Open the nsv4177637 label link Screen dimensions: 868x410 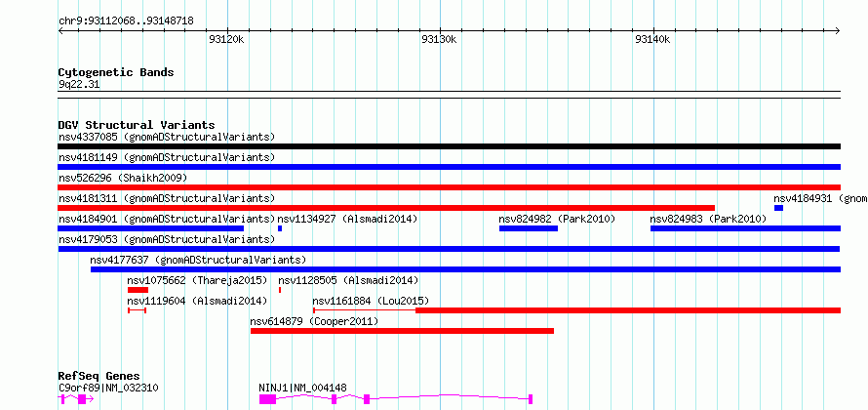(x=198, y=260)
